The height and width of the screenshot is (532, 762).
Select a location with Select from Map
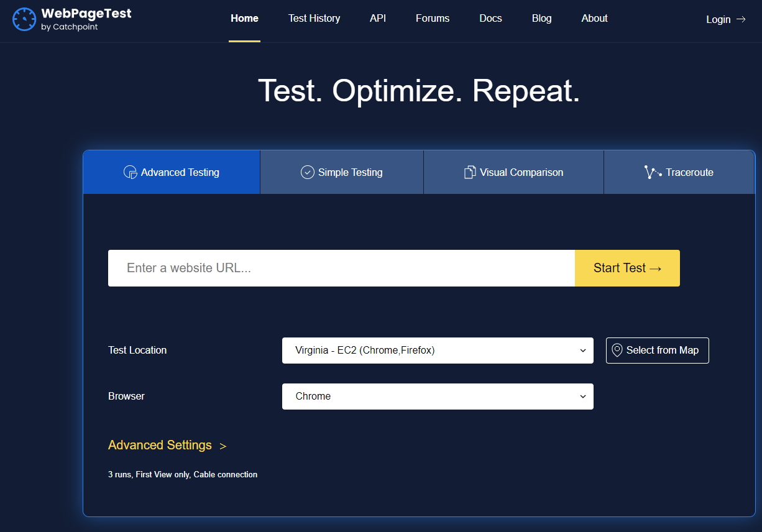click(x=657, y=350)
